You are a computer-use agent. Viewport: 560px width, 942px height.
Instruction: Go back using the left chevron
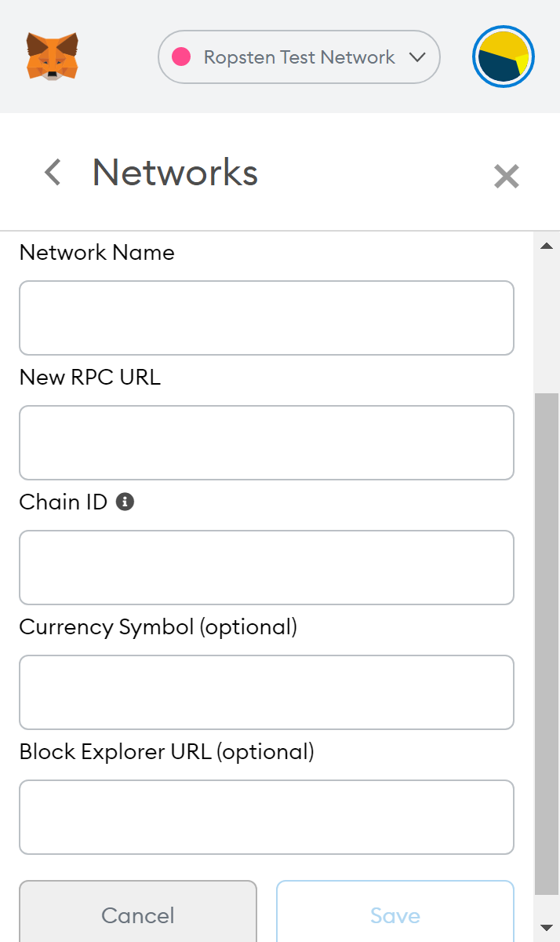[x=53, y=172]
